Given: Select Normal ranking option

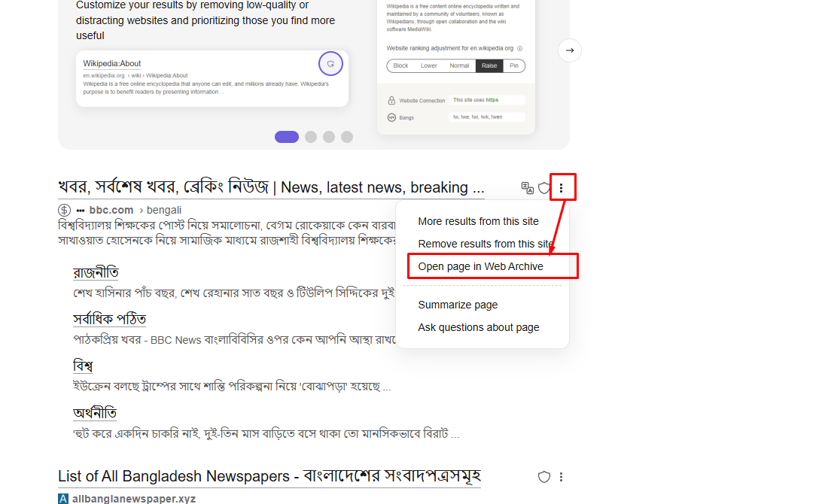Looking at the screenshot, I should coord(459,65).
